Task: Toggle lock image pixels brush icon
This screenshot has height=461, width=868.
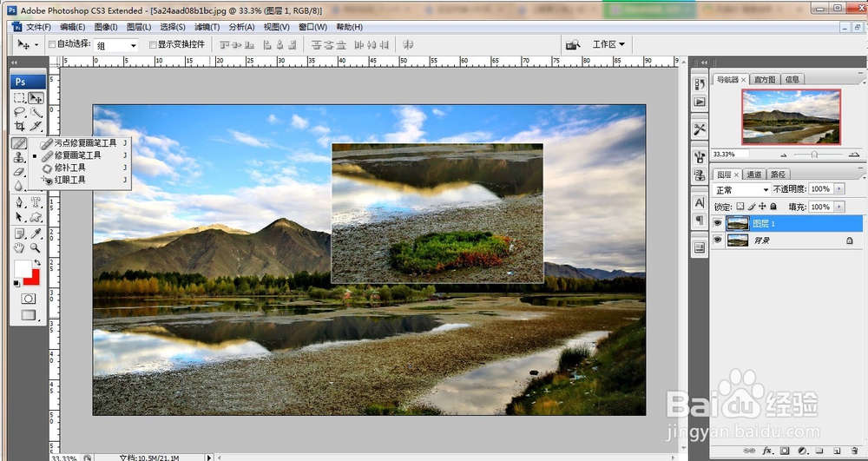Action: coord(752,207)
